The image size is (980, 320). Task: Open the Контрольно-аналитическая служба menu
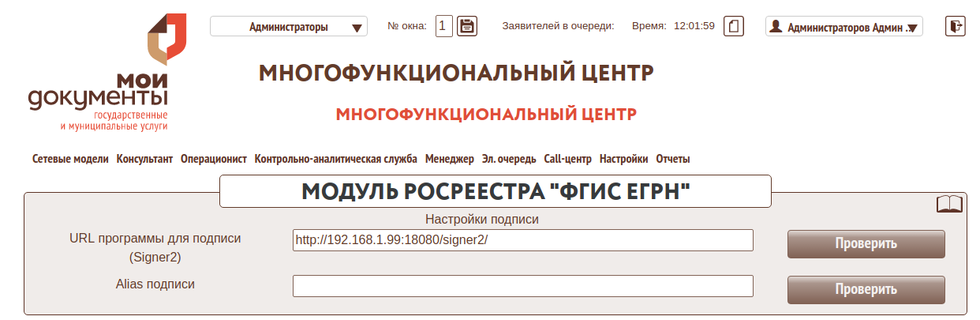pyautogui.click(x=335, y=159)
